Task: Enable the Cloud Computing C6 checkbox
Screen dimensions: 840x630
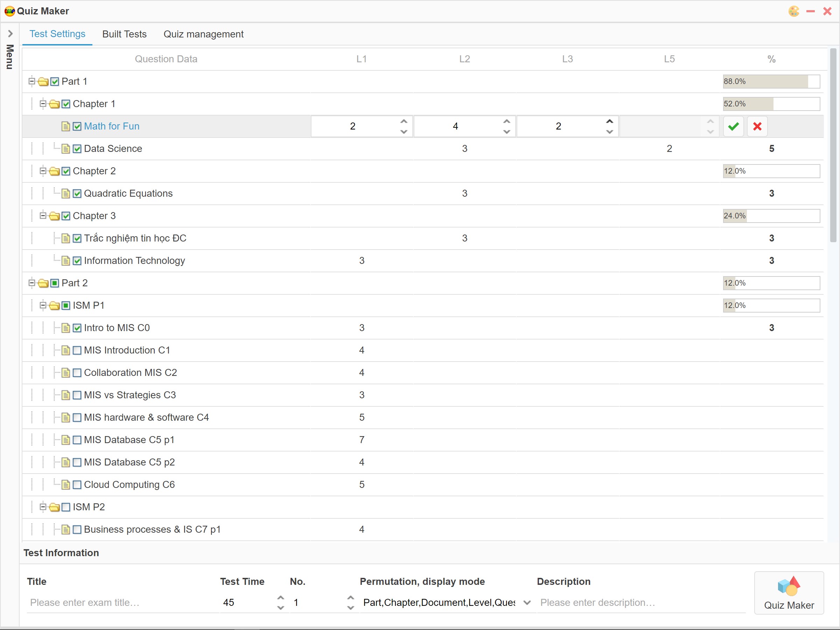Action: coord(77,484)
